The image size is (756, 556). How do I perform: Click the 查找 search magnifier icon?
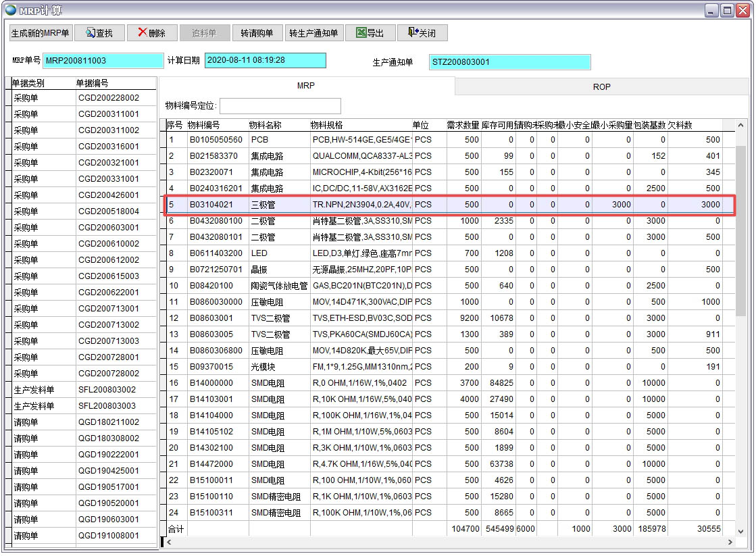pos(91,32)
